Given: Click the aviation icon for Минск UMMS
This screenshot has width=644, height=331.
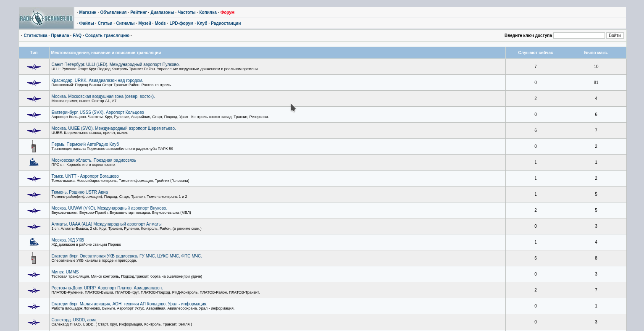Looking at the screenshot, I should click(x=34, y=274).
